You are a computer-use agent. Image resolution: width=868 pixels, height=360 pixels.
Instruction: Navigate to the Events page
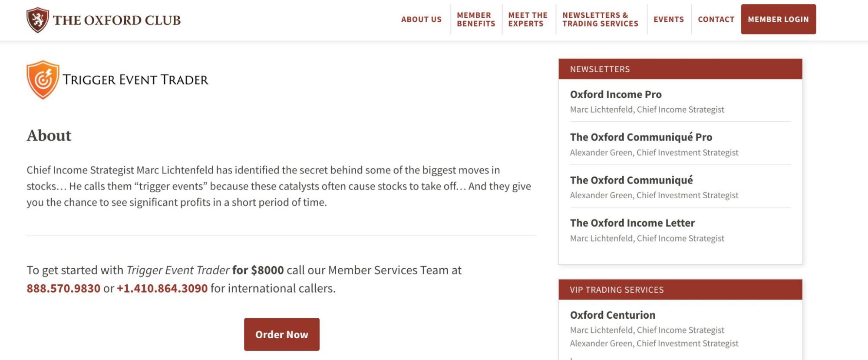click(x=669, y=20)
